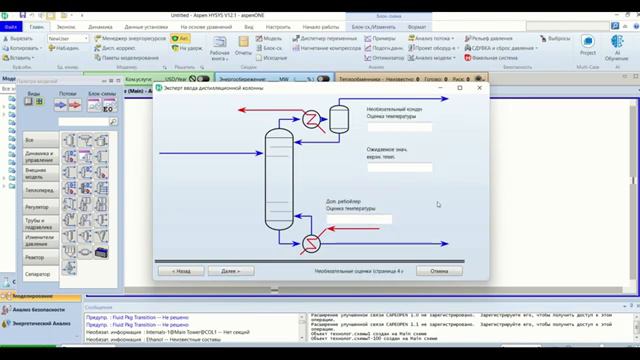This screenshot has width=640, height=360.
Task: Open Диспетчер переменных in the ribbon
Action: [x=325, y=38]
